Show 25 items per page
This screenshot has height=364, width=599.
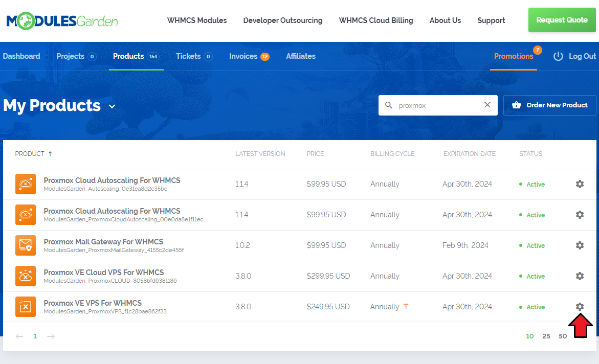click(x=546, y=336)
